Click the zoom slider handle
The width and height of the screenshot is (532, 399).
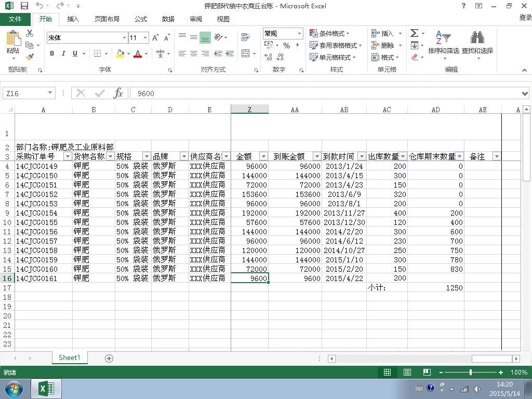click(471, 372)
